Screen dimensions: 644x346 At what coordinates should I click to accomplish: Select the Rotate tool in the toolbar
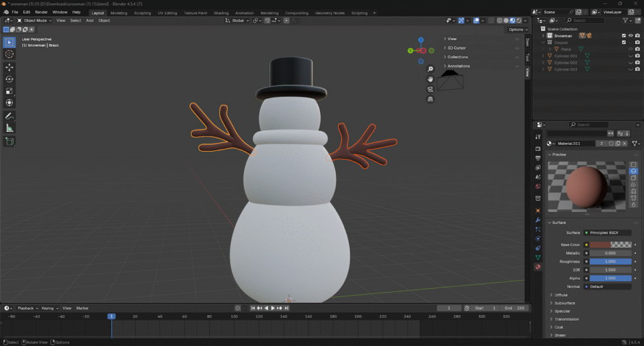[9, 79]
